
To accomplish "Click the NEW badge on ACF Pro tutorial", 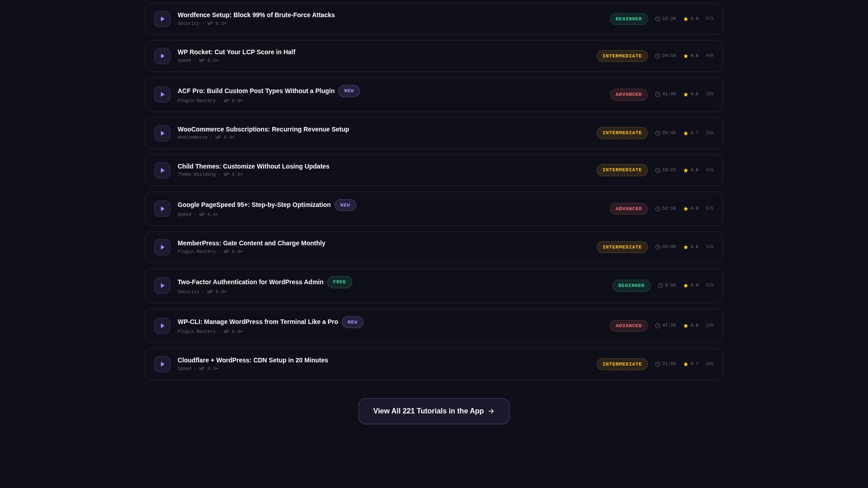I will [x=349, y=91].
